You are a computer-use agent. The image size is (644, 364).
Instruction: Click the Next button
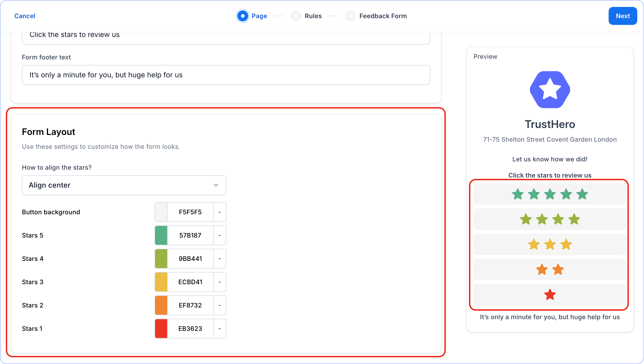(623, 16)
